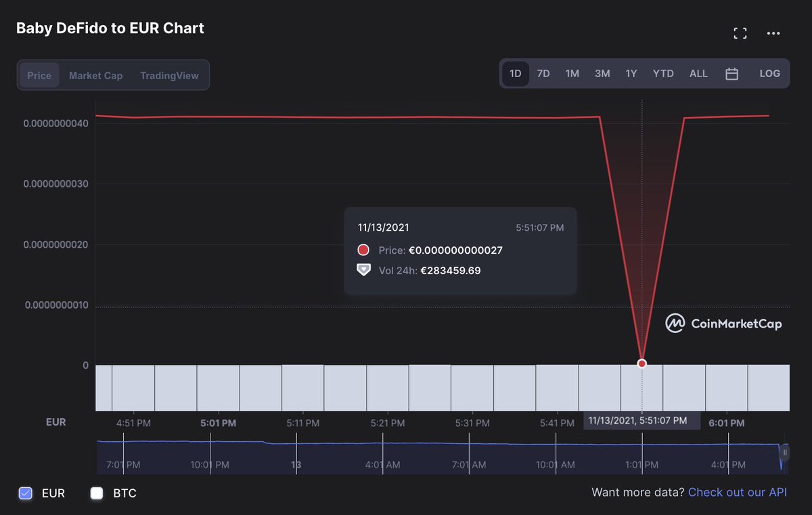Switch to the Market Cap tab
Viewport: 812px width, 515px height.
(x=95, y=75)
